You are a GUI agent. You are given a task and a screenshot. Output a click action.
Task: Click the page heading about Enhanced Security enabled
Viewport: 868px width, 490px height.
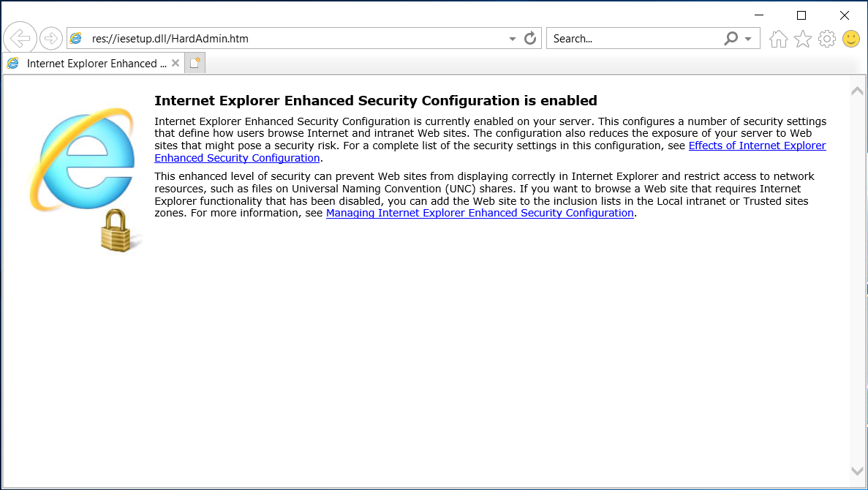pyautogui.click(x=376, y=101)
